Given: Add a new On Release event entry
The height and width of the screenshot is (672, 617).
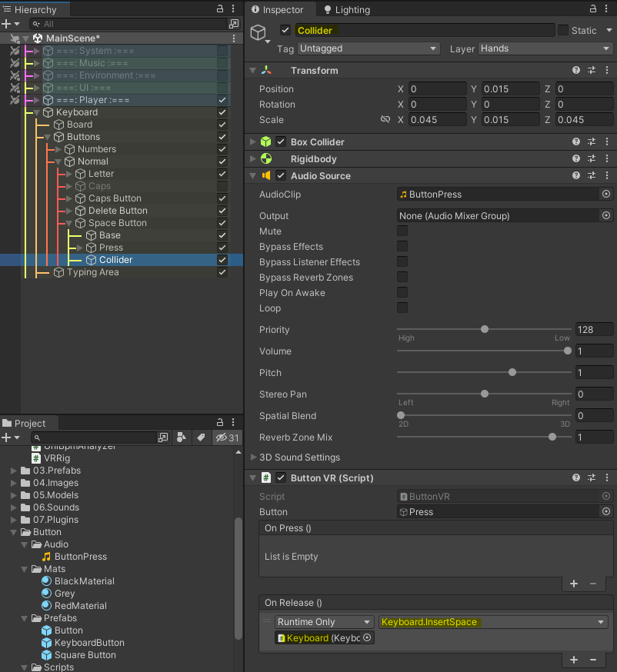Looking at the screenshot, I should [x=574, y=660].
